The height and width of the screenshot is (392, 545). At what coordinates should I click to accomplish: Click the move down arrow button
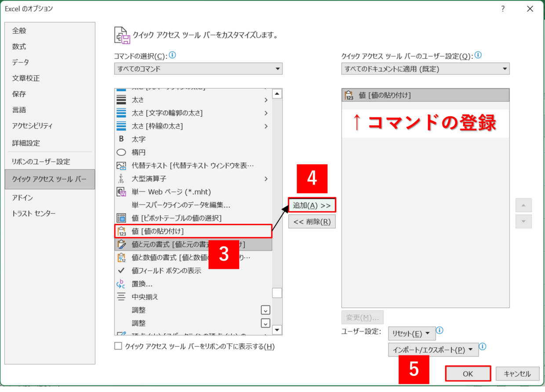(523, 221)
